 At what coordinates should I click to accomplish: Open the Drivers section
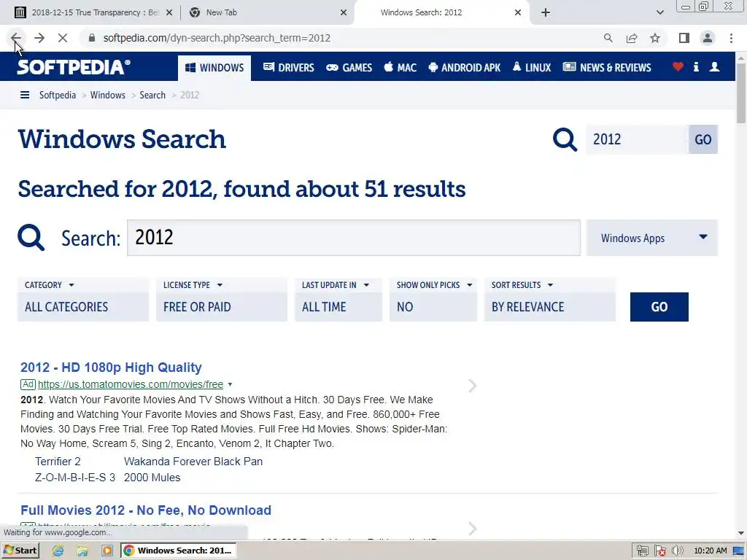coord(289,68)
